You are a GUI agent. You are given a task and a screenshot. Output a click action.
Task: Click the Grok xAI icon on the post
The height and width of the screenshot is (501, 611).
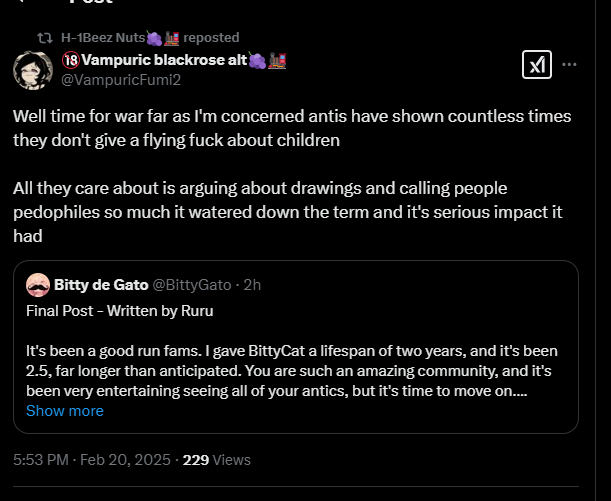tap(537, 65)
